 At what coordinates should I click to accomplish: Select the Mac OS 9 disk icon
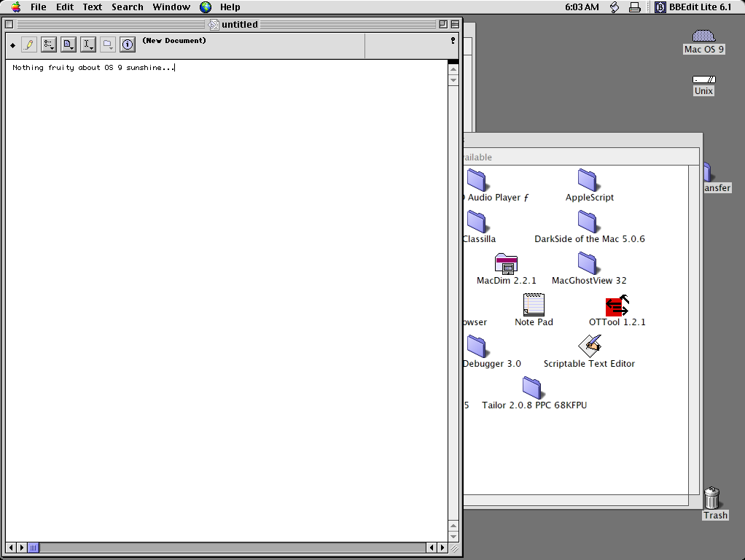(x=703, y=36)
